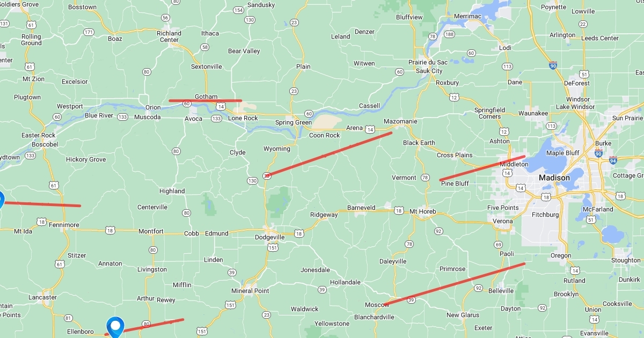Click the Interstate 94 shield near Madison
Viewport: 644px width, 338px height.
pos(613,160)
